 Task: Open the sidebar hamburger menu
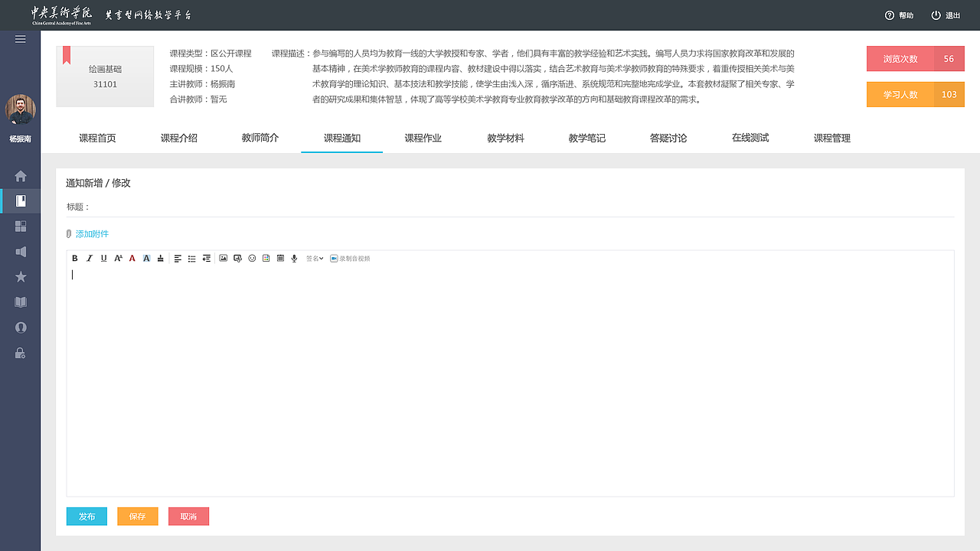pyautogui.click(x=20, y=39)
